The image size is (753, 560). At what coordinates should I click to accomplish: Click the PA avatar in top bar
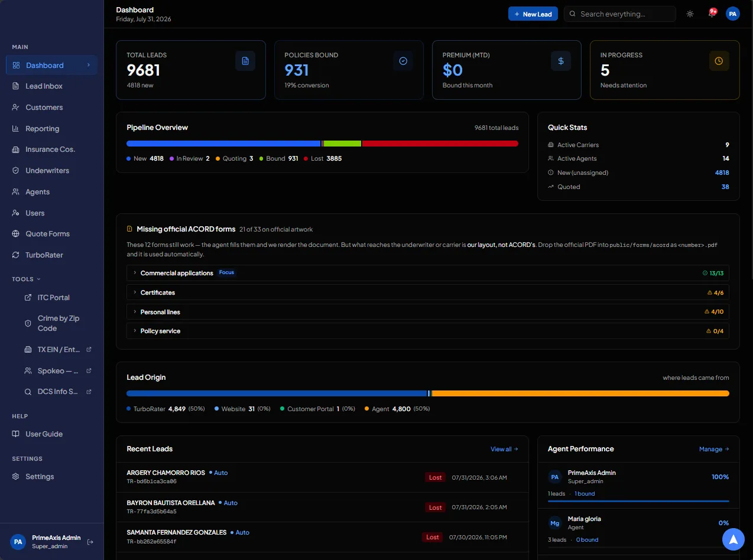(x=733, y=14)
